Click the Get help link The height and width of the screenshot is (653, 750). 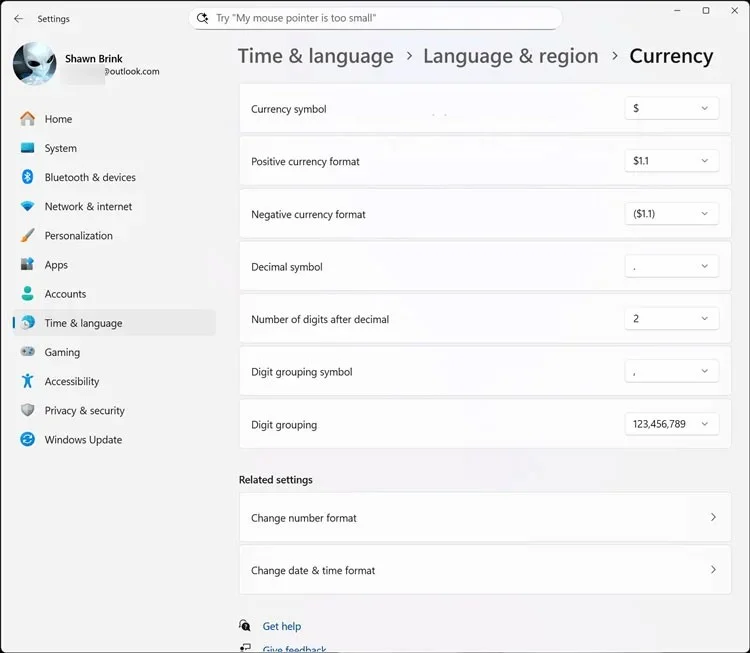point(281,627)
